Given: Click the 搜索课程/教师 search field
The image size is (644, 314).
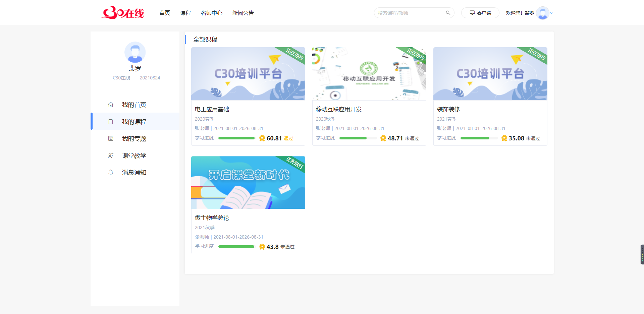Looking at the screenshot, I should point(409,13).
